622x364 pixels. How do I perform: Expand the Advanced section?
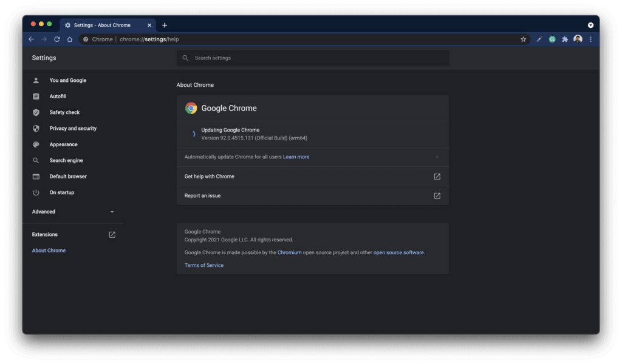coord(73,212)
